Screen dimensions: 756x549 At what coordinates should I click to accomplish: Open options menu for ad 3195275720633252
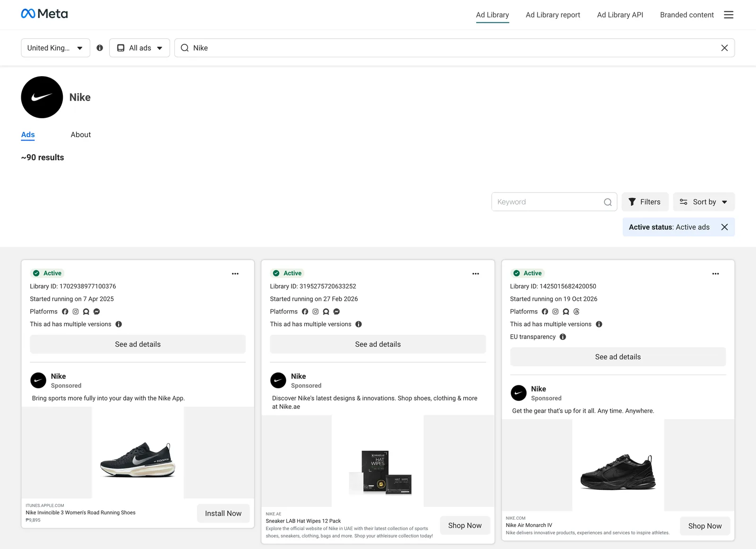point(475,274)
